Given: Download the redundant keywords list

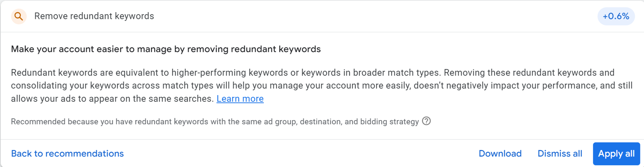Looking at the screenshot, I should [x=500, y=154].
